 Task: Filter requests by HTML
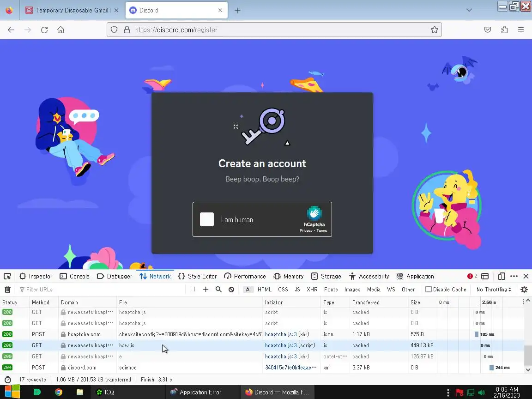coord(265,290)
